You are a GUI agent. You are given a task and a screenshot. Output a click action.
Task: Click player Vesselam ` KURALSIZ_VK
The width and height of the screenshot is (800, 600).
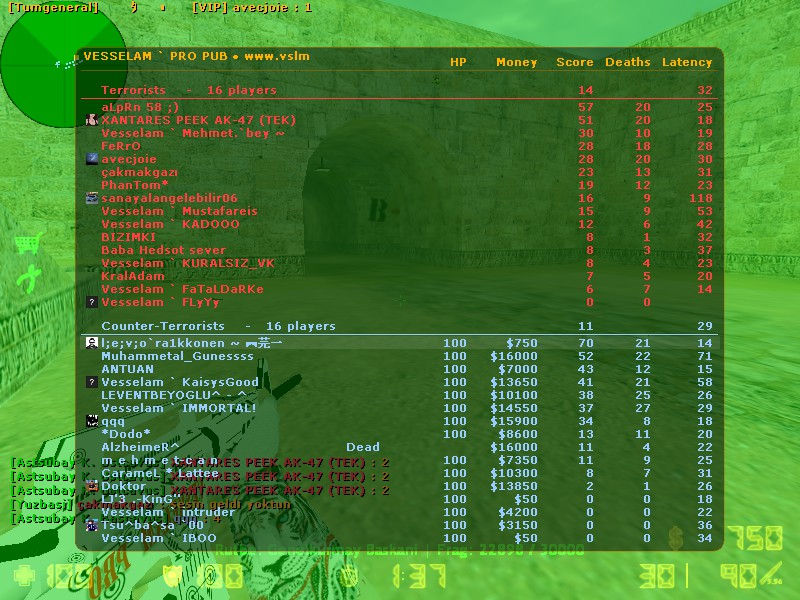pos(188,263)
